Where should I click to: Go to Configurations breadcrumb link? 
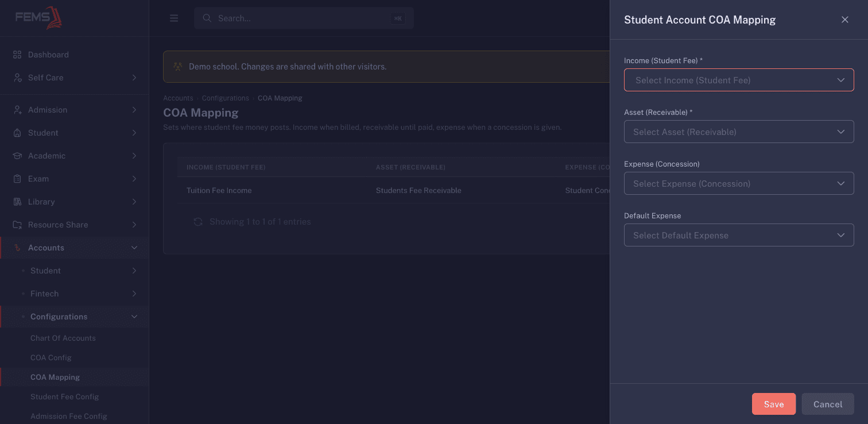pyautogui.click(x=226, y=98)
